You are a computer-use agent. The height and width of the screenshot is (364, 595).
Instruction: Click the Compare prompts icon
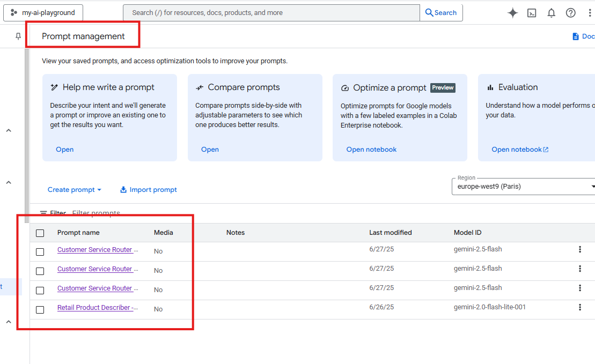pyautogui.click(x=200, y=87)
